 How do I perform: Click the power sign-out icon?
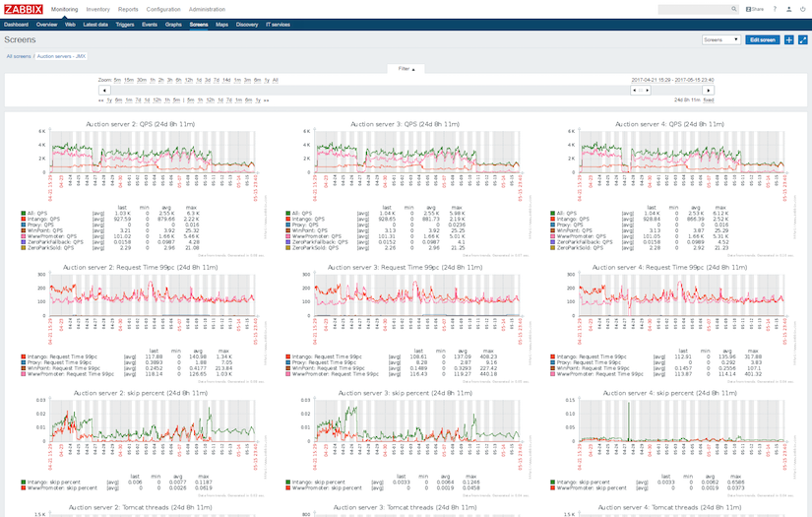point(803,9)
